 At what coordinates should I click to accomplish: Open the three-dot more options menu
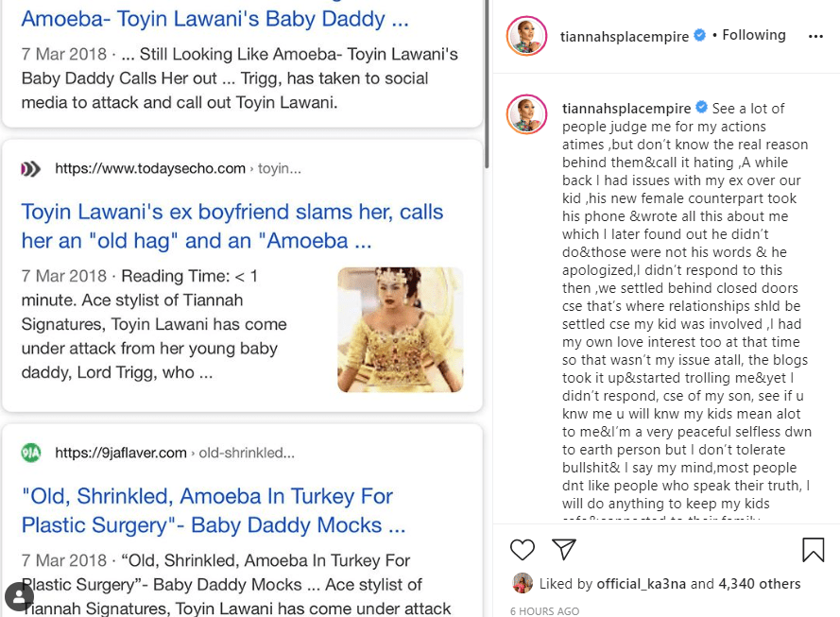pos(816,37)
